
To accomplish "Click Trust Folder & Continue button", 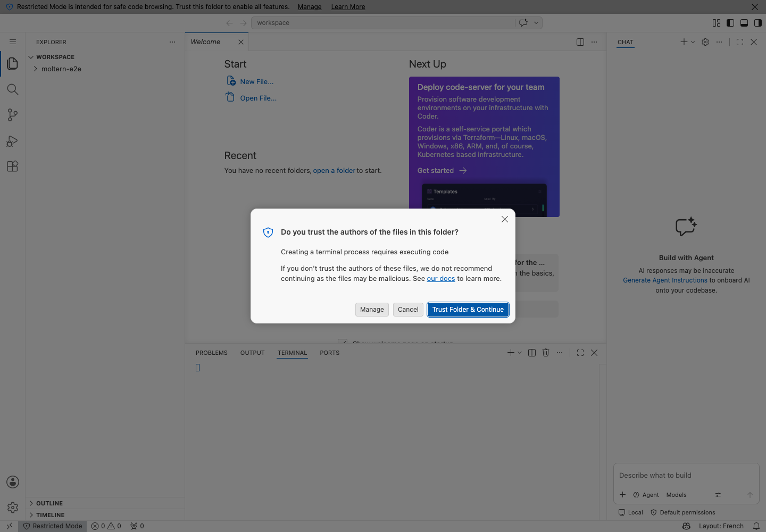I will (x=468, y=310).
